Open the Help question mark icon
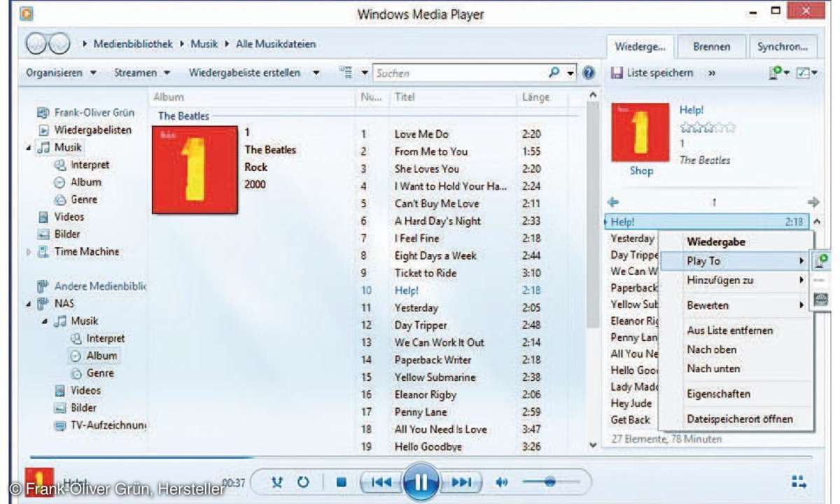The image size is (840, 504). (x=589, y=73)
